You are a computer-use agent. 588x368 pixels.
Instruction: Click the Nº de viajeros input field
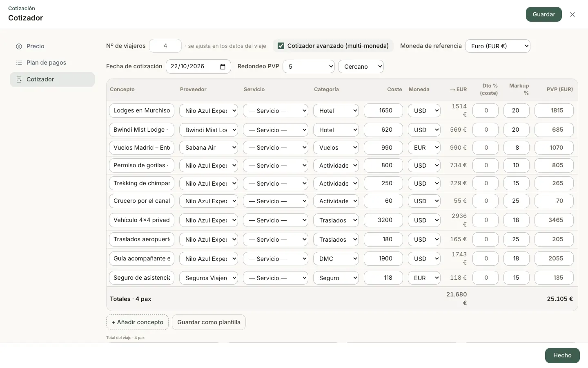click(165, 46)
